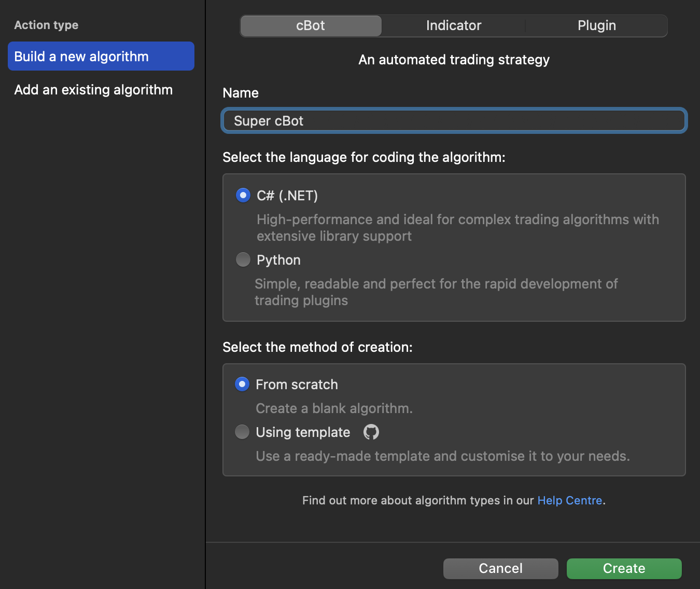Open the Help Centre link
The width and height of the screenshot is (700, 589).
[x=569, y=500]
